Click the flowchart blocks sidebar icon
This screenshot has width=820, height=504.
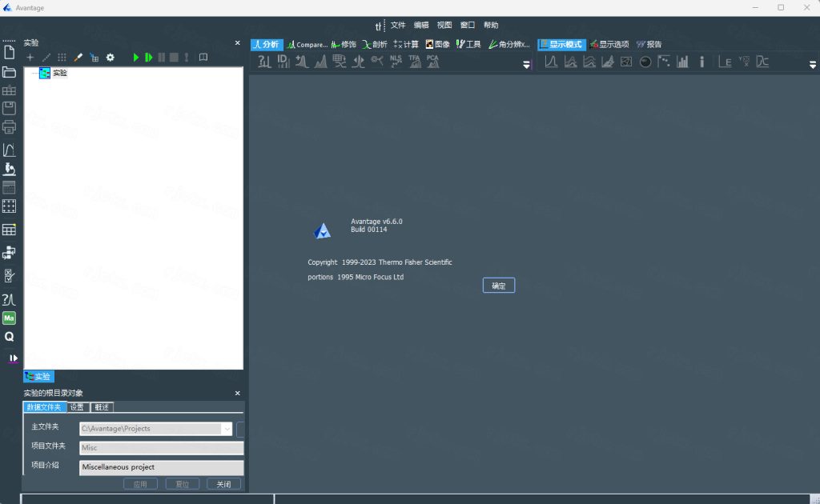pos(9,253)
